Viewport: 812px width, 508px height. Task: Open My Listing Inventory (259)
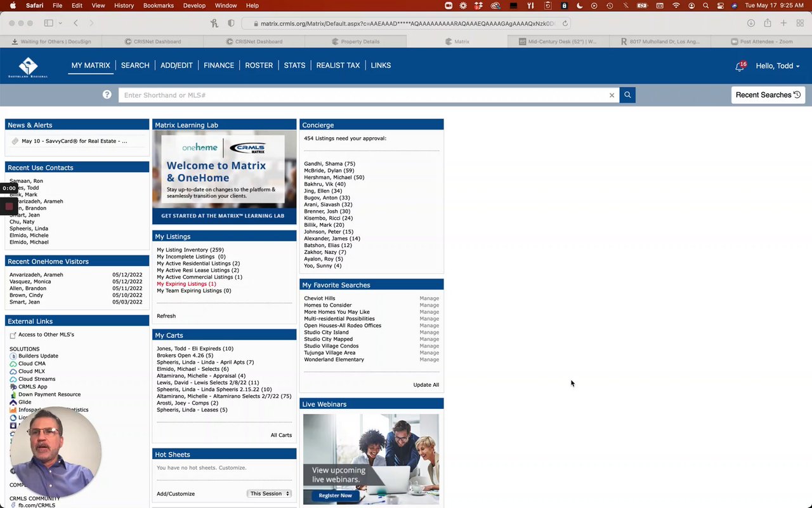tap(190, 250)
